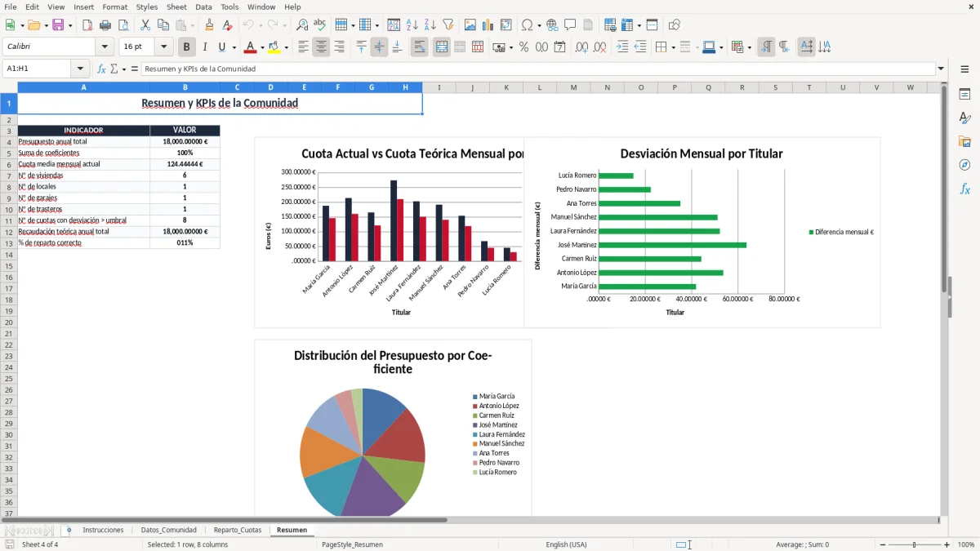Switch to Instrucciones sheet tab

103,530
